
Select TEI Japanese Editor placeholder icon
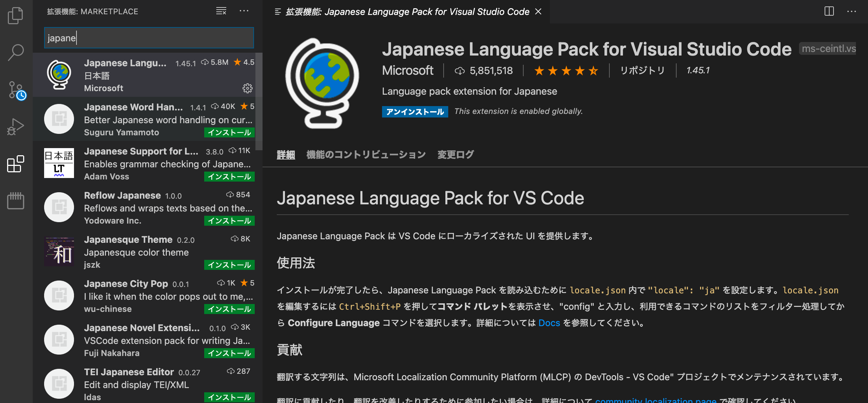[59, 384]
